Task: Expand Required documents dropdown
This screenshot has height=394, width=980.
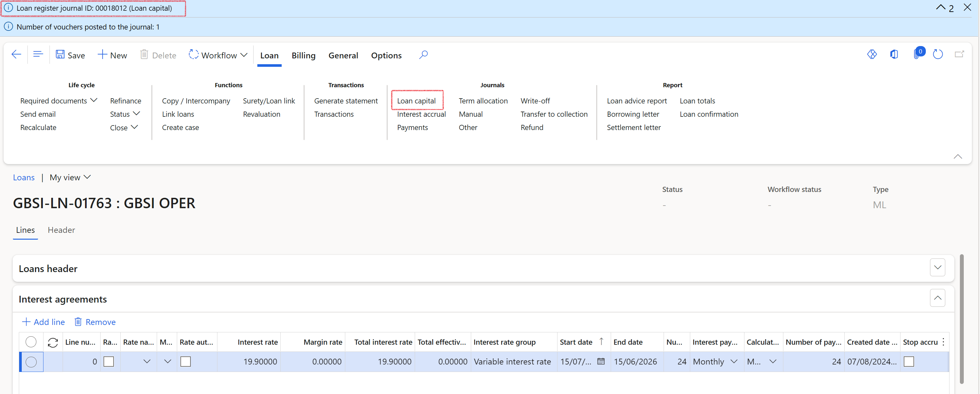Action: [x=59, y=101]
